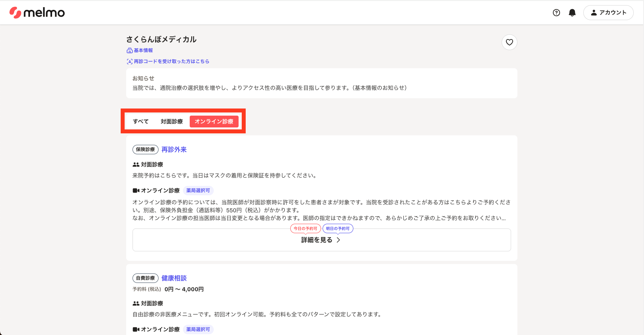The image size is (644, 335).
Task: Click the 明日の予約可 badge
Action: click(x=338, y=228)
